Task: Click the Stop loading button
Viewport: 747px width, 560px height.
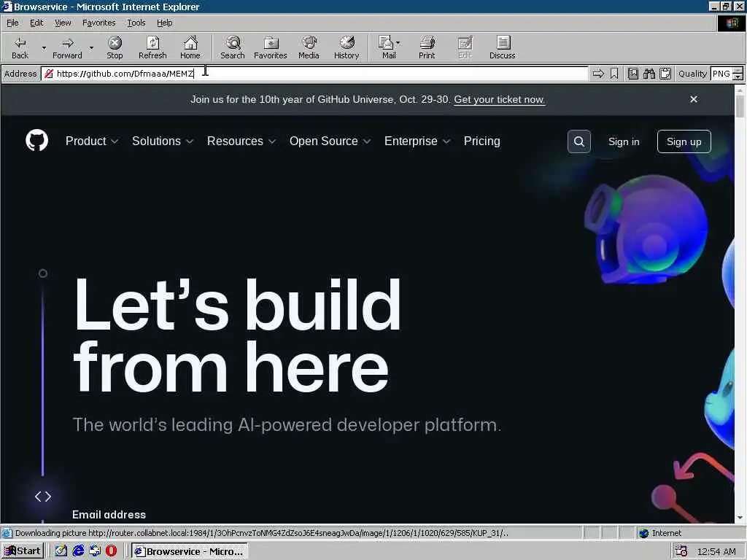Action: click(115, 47)
